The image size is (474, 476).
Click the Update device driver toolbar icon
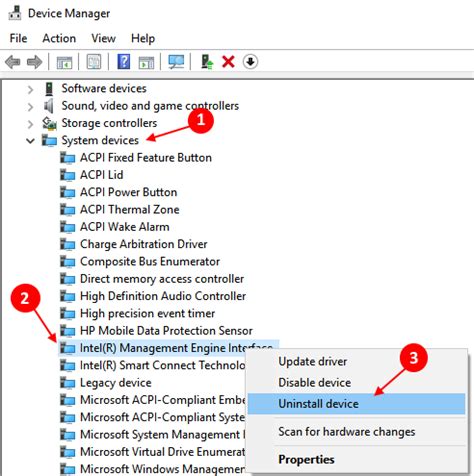[x=207, y=62]
